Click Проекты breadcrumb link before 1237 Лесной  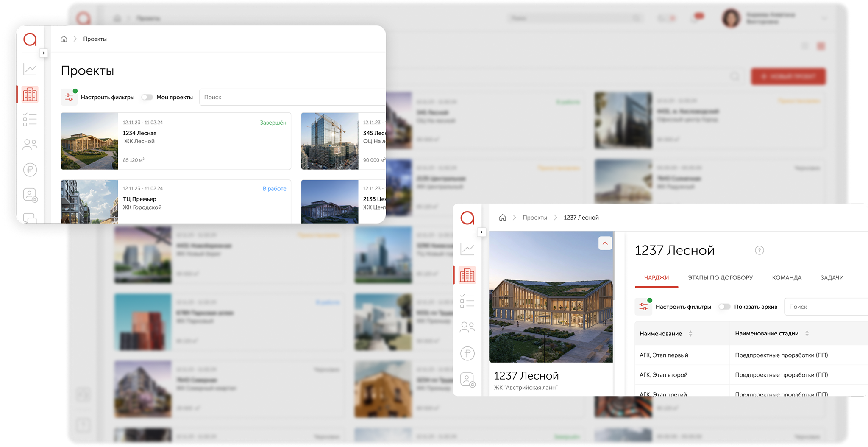click(534, 218)
